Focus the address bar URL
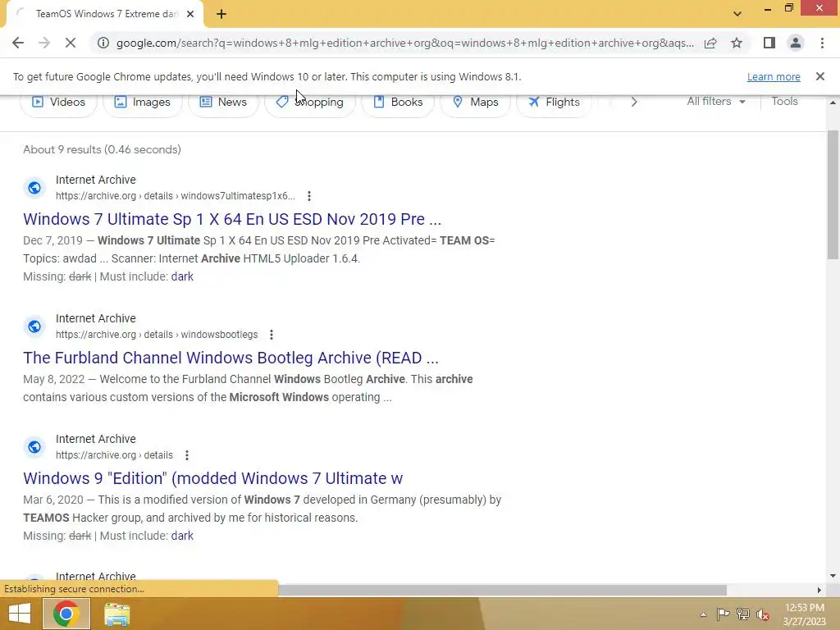This screenshot has width=840, height=630. click(404, 43)
